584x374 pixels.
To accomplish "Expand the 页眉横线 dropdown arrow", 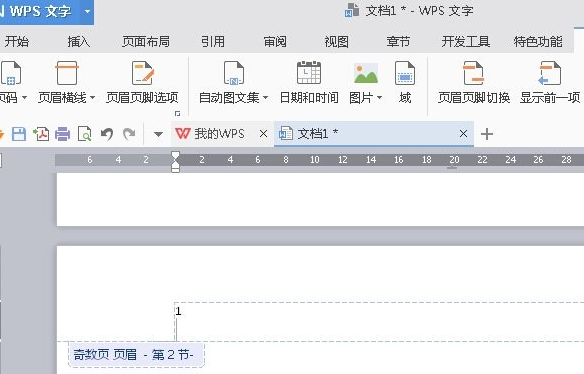I will (92, 98).
